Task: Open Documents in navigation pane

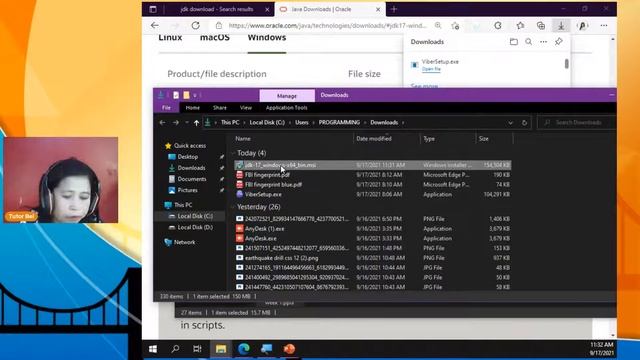Action: click(x=192, y=179)
